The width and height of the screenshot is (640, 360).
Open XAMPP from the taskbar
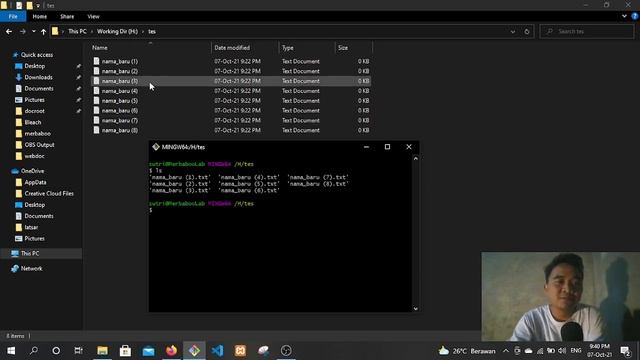(x=240, y=351)
